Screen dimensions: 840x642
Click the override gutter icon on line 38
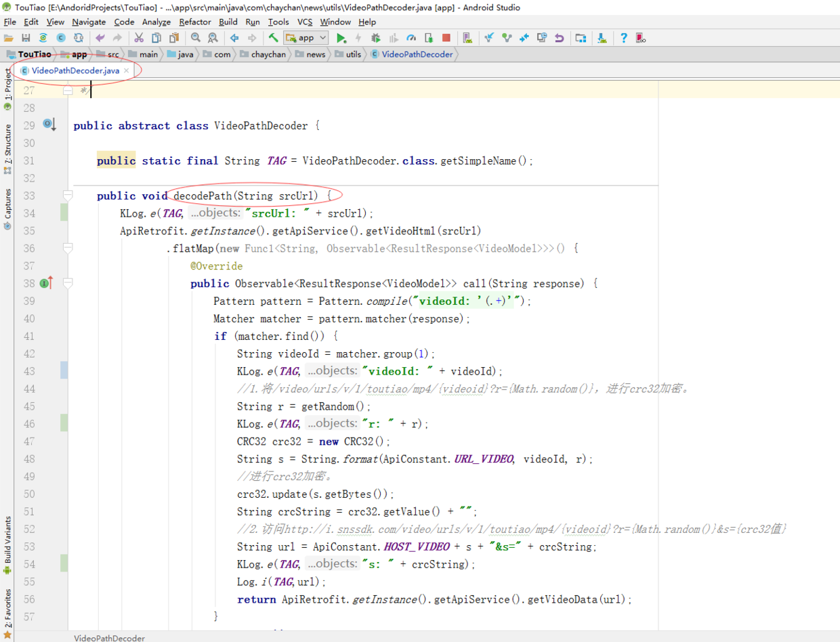click(x=47, y=283)
